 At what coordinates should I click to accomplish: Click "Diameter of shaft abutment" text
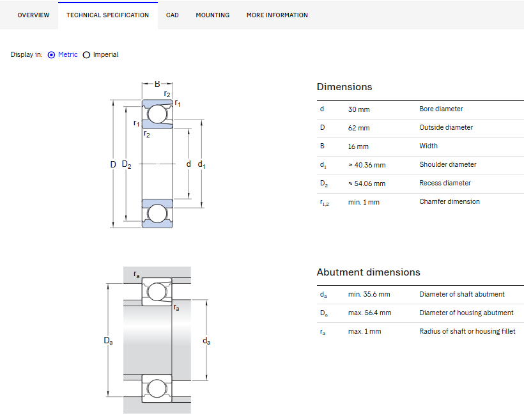pyautogui.click(x=462, y=294)
